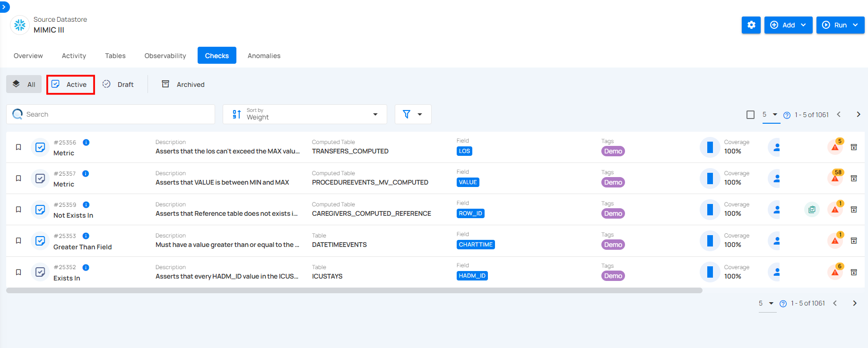Open anomalies warning for CHARTTIME check
The height and width of the screenshot is (348, 868).
pos(835,240)
